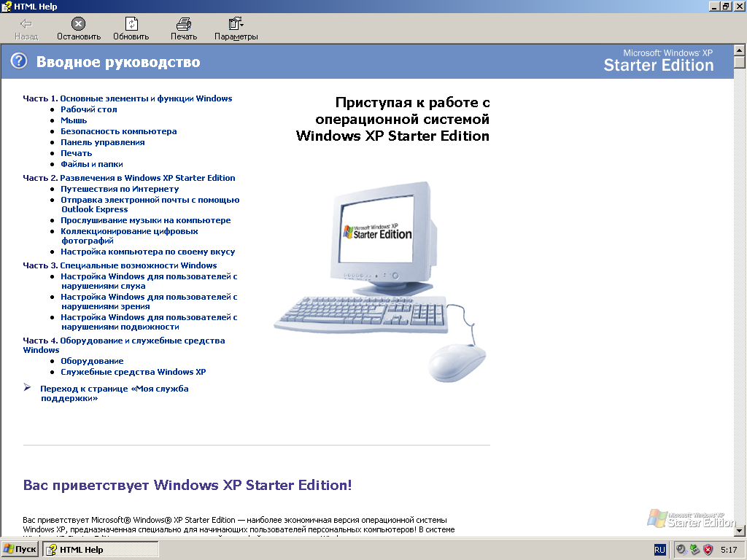This screenshot has width=747, height=560.
Task: Click the red shield security tray icon
Action: tap(708, 550)
